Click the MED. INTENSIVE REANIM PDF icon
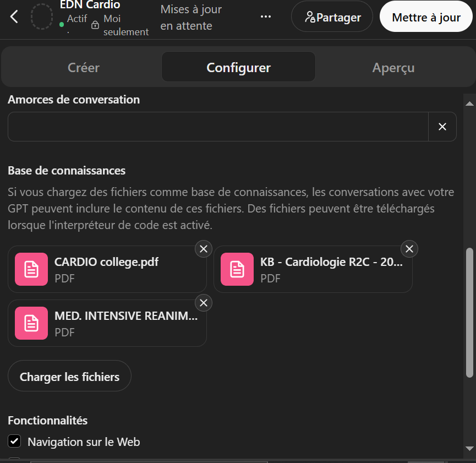This screenshot has width=476, height=463. (x=31, y=323)
